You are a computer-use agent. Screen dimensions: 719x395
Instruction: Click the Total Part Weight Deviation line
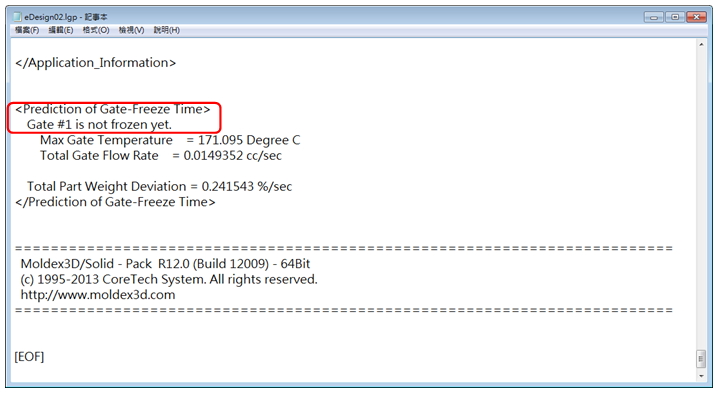click(159, 186)
